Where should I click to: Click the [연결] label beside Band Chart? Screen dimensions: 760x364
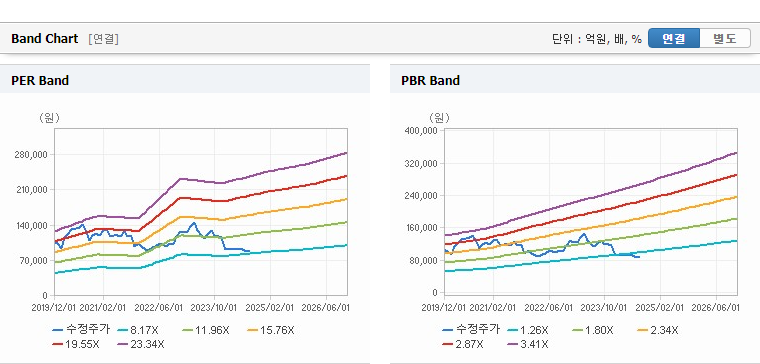point(103,39)
